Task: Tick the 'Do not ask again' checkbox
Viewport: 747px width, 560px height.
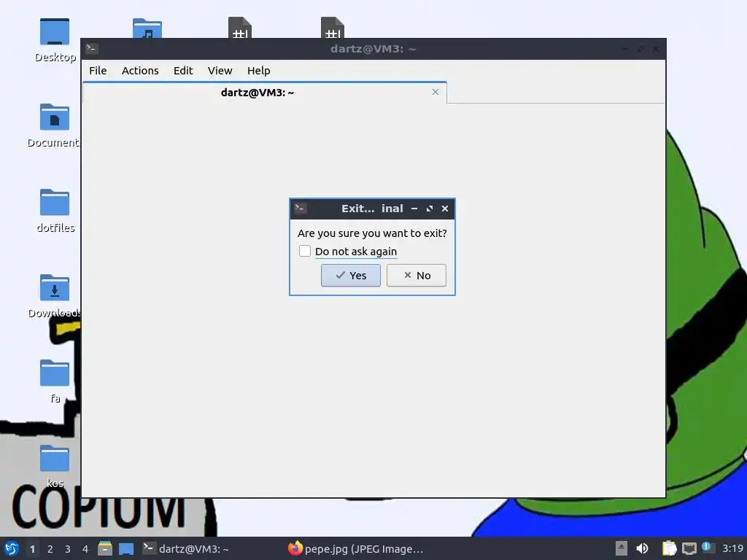Action: (305, 251)
